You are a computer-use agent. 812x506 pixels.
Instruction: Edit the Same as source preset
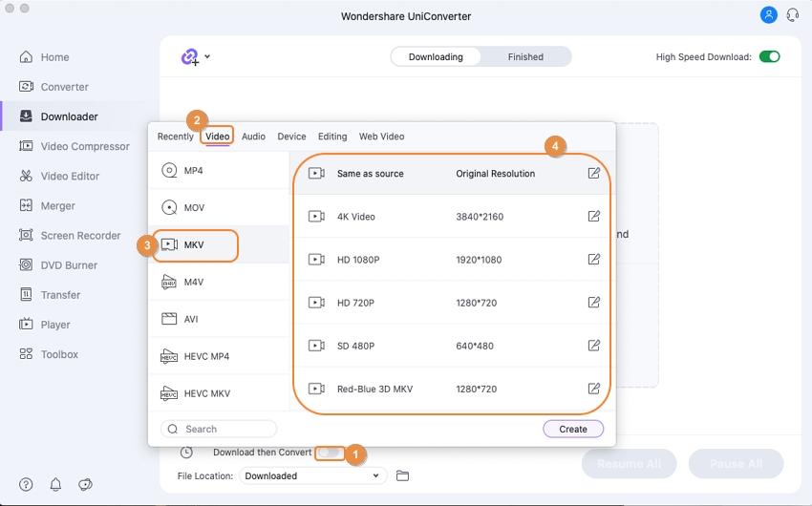point(594,174)
